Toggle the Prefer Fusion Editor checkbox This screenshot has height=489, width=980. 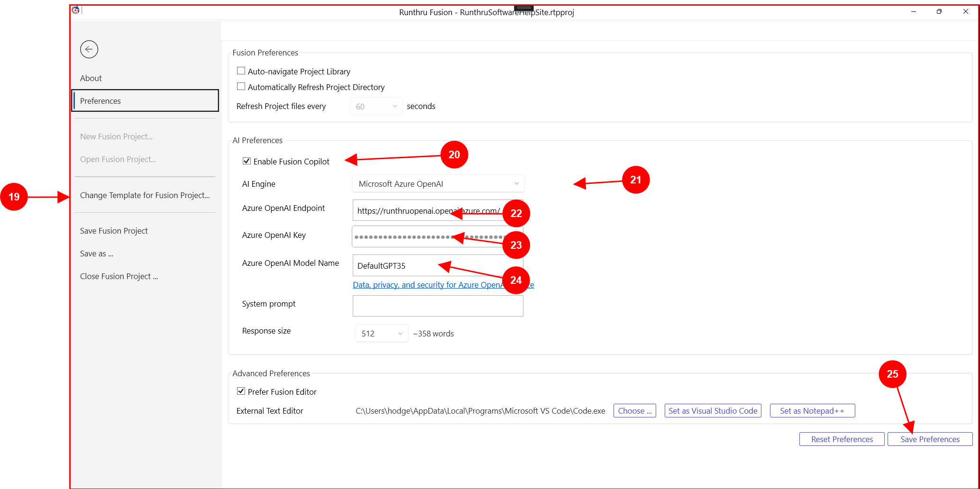tap(241, 391)
